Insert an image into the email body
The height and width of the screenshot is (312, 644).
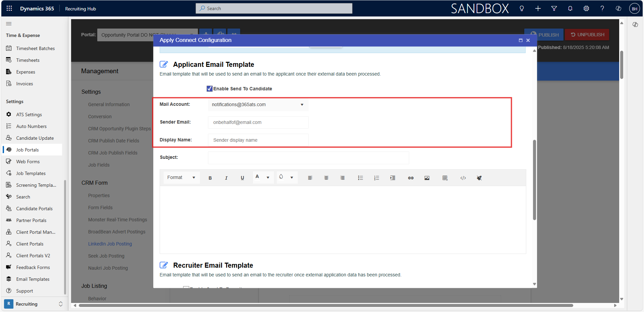427,178
